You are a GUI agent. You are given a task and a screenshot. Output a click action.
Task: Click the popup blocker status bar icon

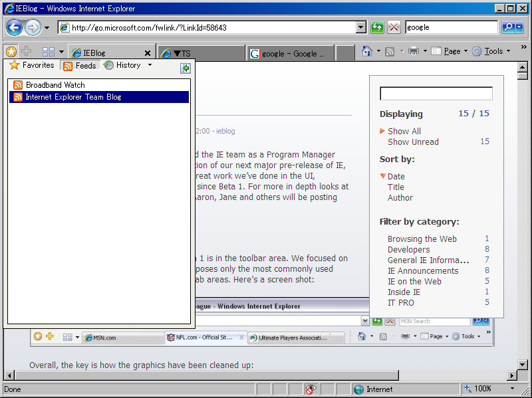[310, 389]
